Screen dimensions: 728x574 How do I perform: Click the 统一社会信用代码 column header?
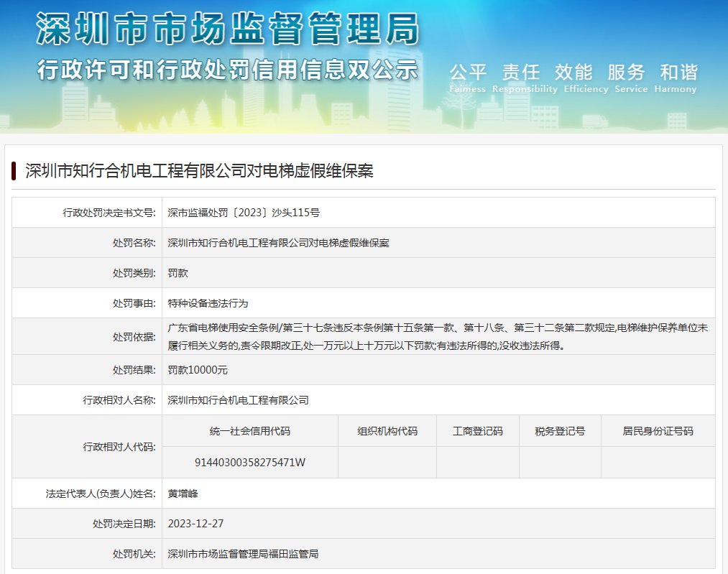point(249,431)
